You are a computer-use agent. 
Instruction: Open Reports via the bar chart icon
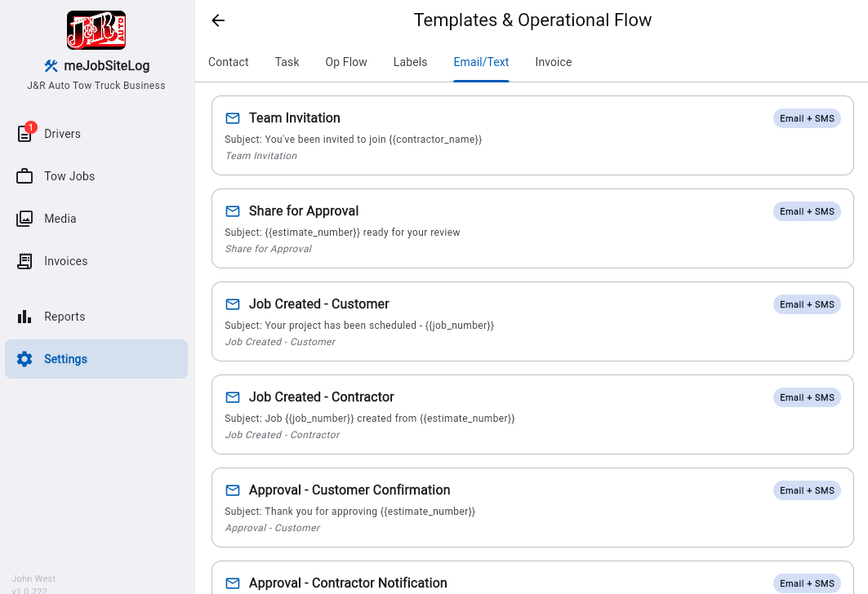24,317
